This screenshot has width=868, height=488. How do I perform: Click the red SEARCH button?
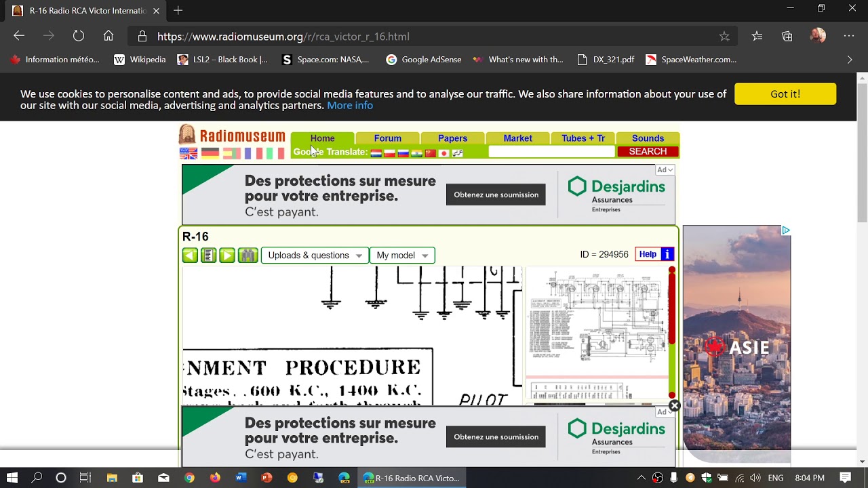(648, 152)
